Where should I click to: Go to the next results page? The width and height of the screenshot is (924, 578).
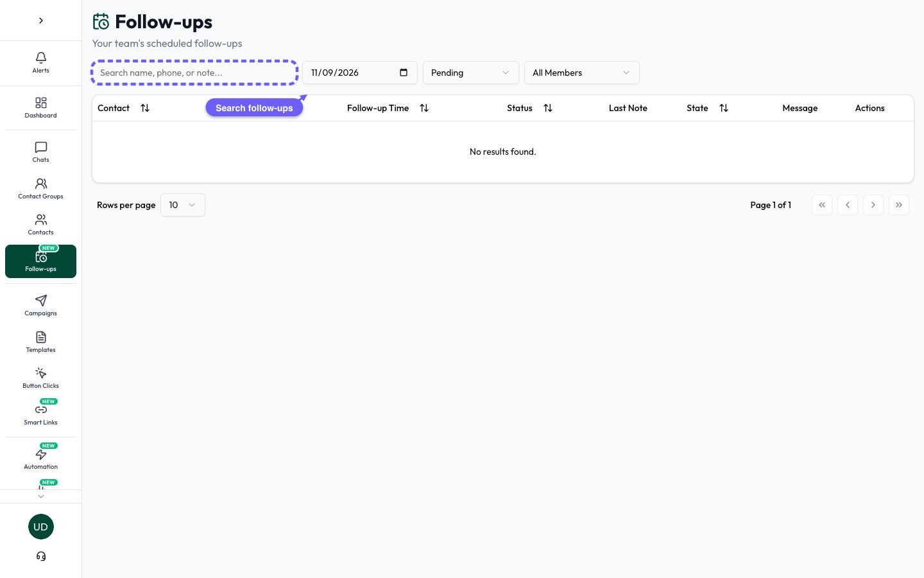pos(873,205)
